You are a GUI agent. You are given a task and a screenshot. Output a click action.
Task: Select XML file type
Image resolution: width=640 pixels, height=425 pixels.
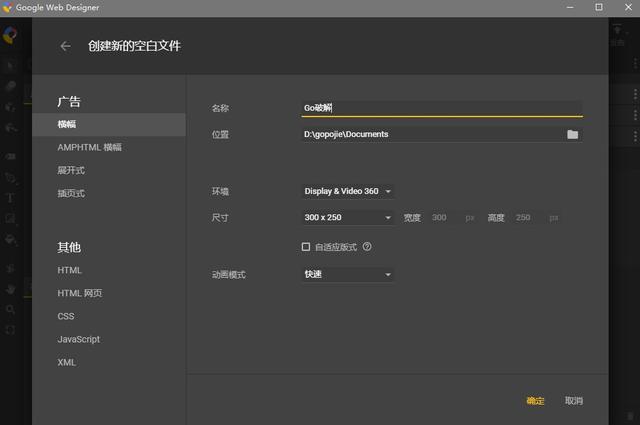point(67,362)
